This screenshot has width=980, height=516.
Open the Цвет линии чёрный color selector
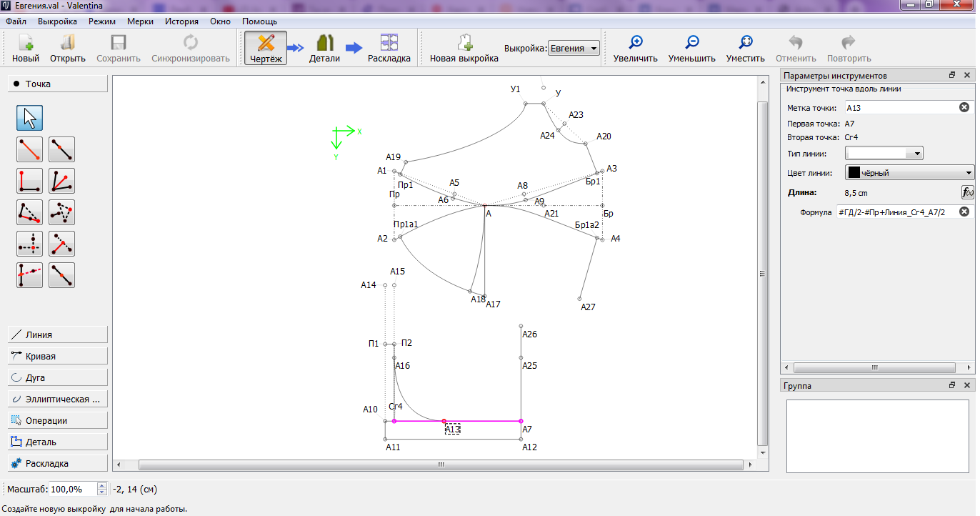(x=909, y=173)
